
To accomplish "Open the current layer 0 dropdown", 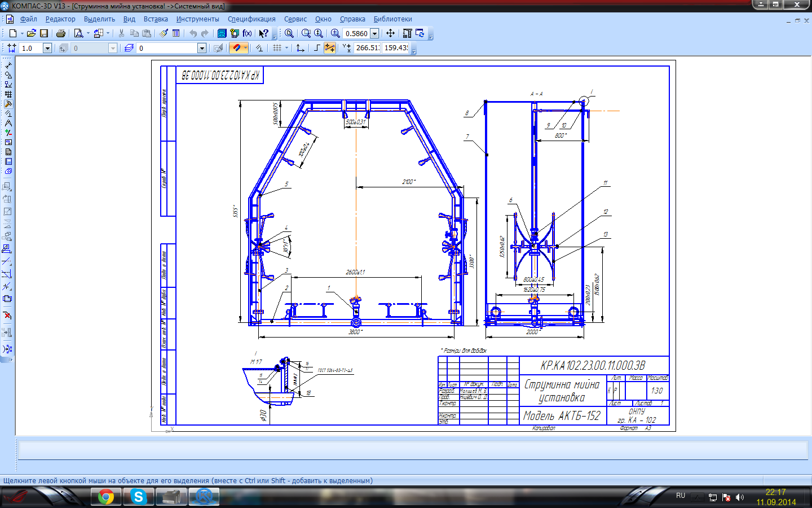I will coord(202,48).
